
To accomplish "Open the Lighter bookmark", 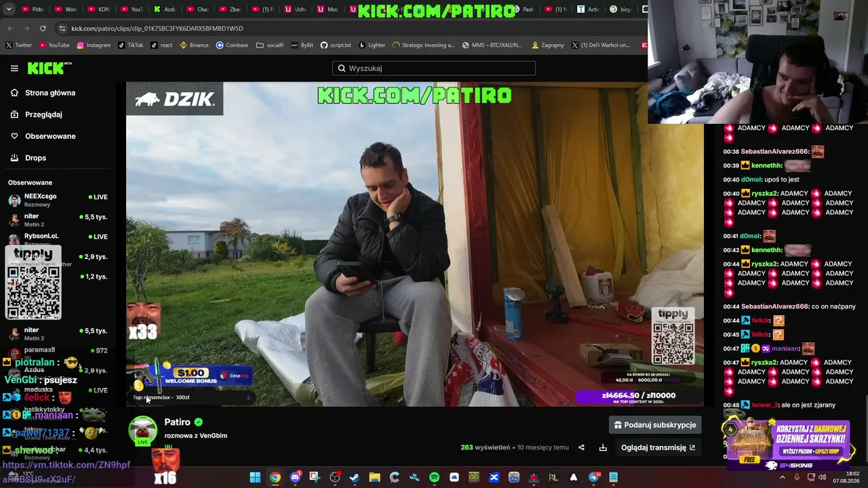I will click(x=372, y=45).
